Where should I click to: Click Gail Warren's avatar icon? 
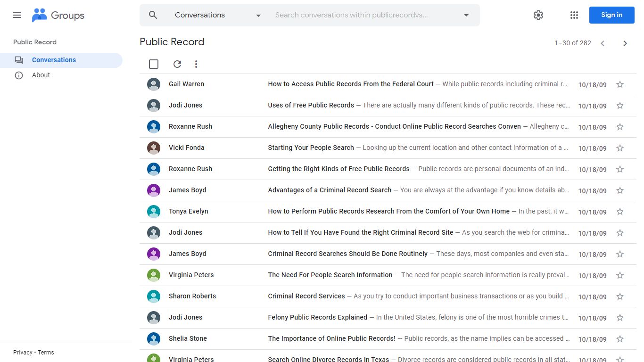[x=154, y=84]
